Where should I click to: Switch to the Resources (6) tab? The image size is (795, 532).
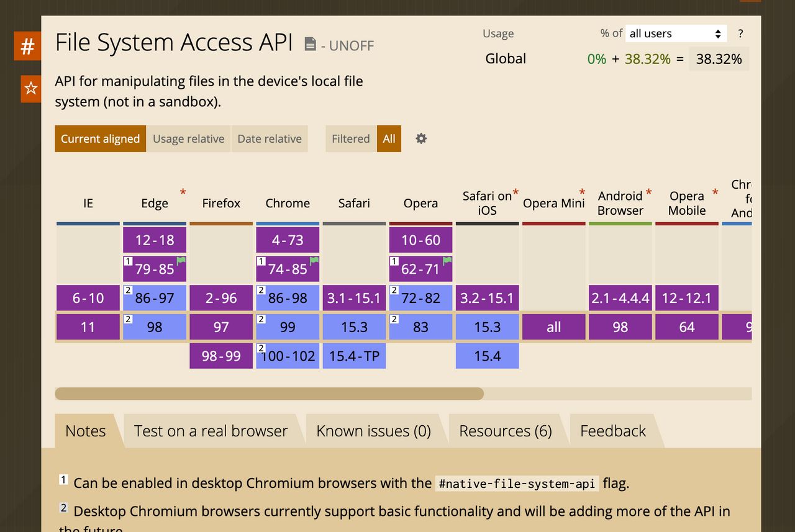506,430
